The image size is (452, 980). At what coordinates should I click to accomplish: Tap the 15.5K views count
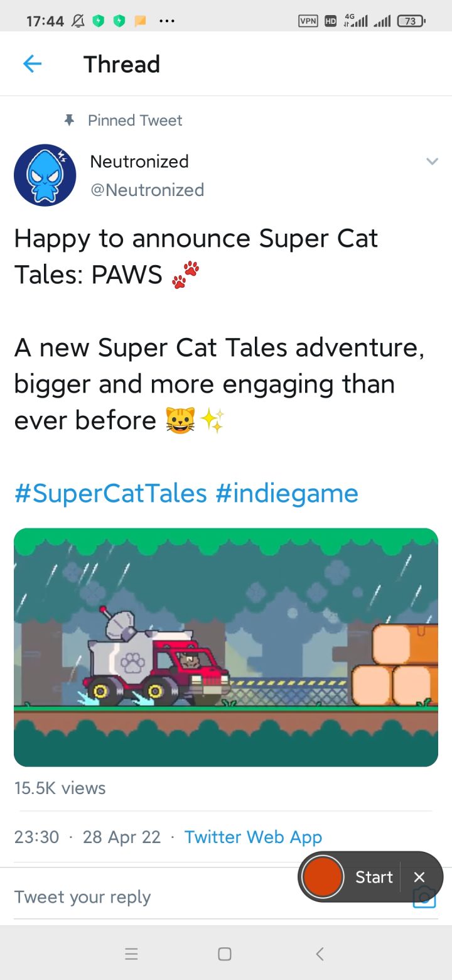[x=60, y=788]
